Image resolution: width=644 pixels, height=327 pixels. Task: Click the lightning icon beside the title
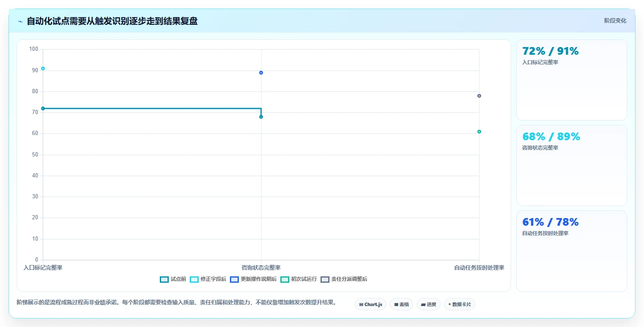(x=20, y=21)
